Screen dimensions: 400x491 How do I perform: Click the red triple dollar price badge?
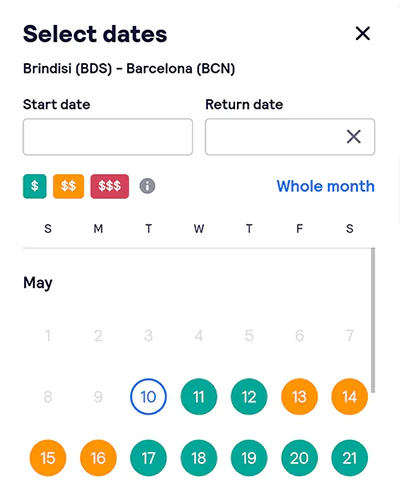click(x=110, y=186)
